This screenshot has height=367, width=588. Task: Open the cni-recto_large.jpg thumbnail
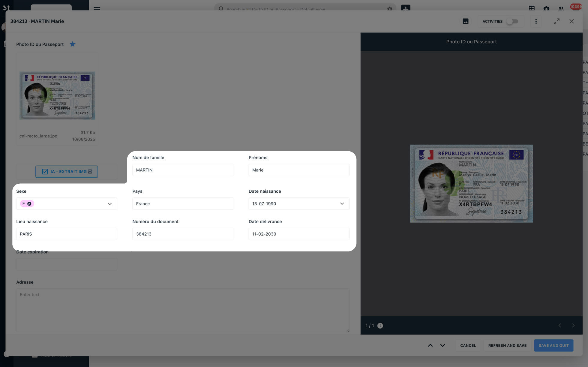pos(57,95)
